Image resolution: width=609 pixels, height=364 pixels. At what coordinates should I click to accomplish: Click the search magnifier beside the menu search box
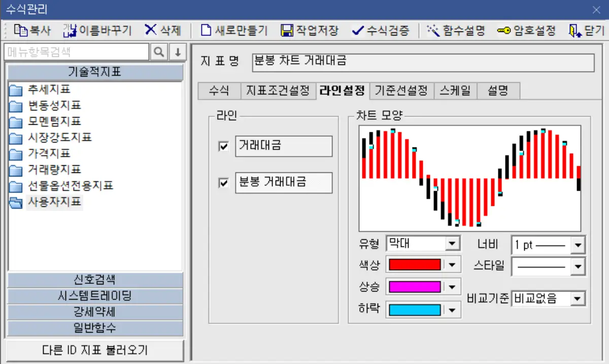tap(158, 52)
